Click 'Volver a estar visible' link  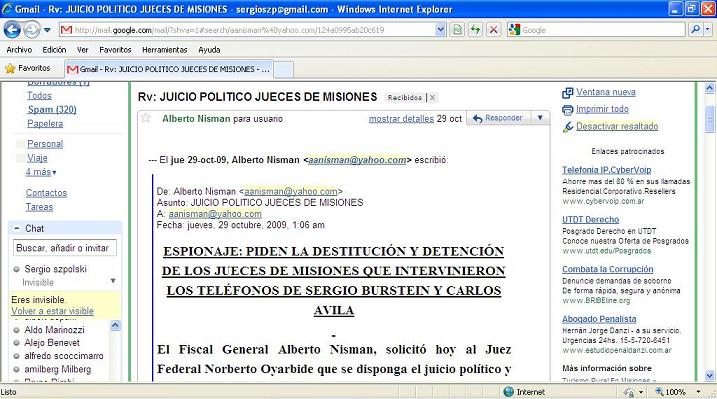pyautogui.click(x=52, y=311)
